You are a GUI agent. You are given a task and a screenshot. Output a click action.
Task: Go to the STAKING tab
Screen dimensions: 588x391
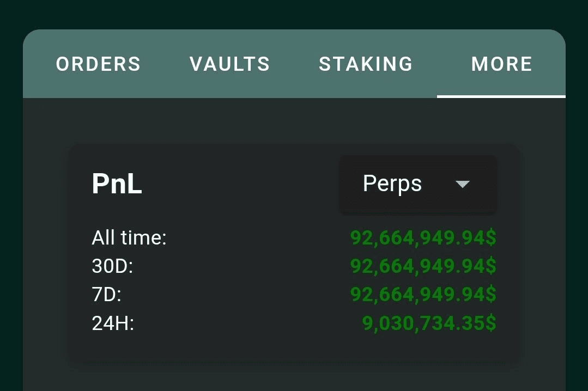(366, 64)
